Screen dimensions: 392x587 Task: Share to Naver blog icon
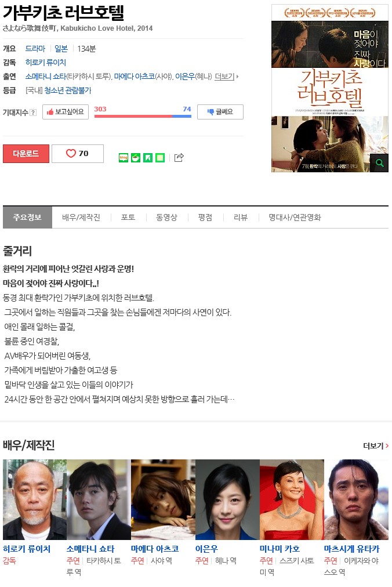click(x=124, y=158)
